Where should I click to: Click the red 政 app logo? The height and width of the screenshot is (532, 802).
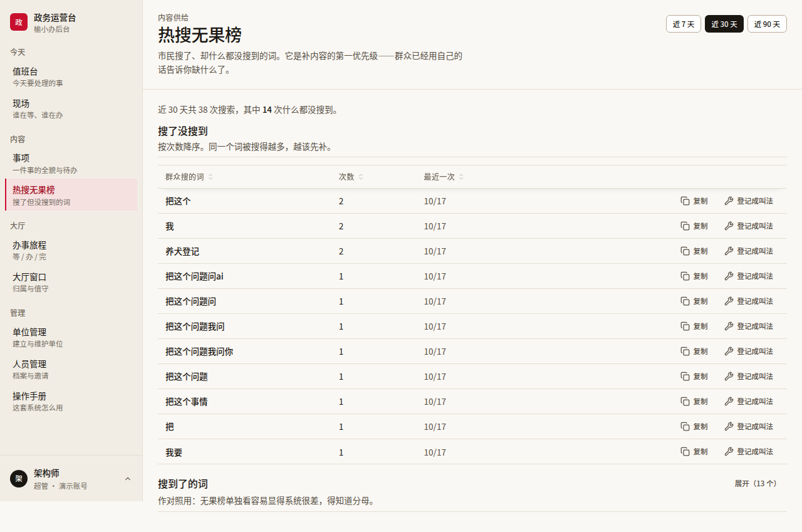(x=19, y=22)
